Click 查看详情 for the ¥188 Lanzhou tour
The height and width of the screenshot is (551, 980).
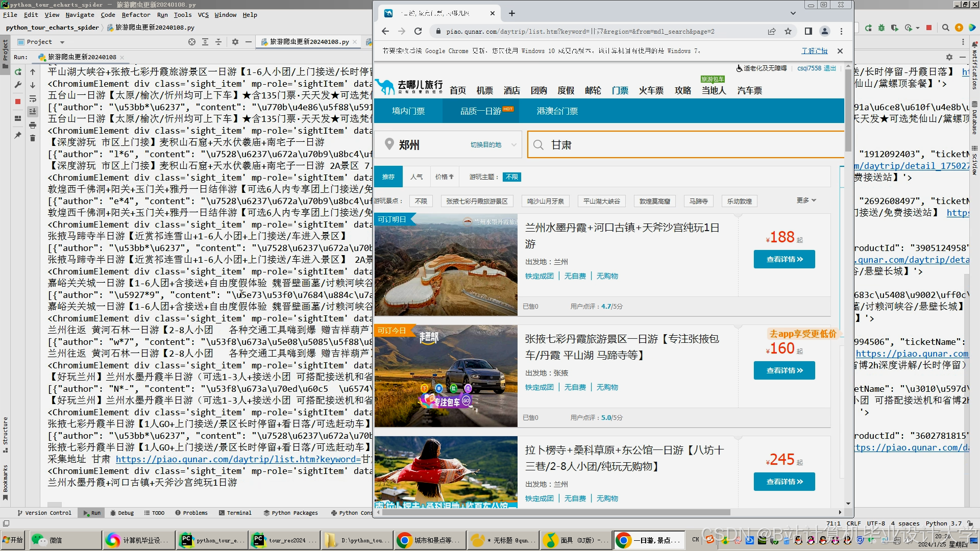(784, 259)
